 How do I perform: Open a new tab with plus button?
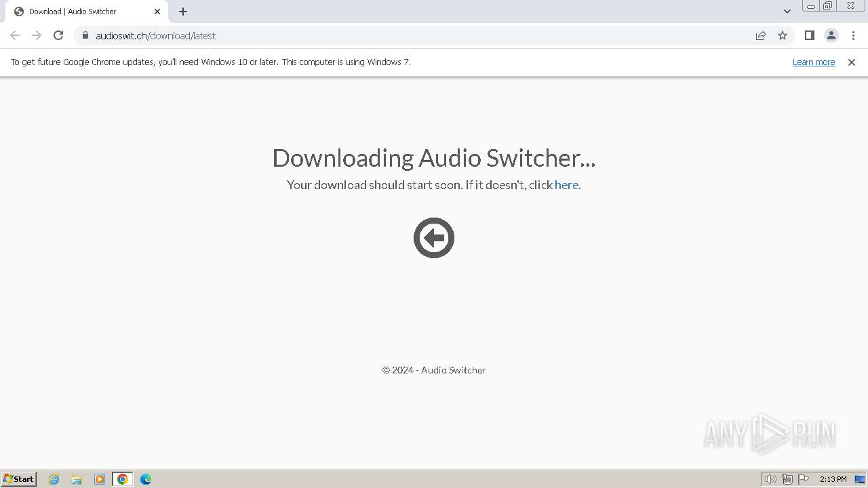pos(183,12)
